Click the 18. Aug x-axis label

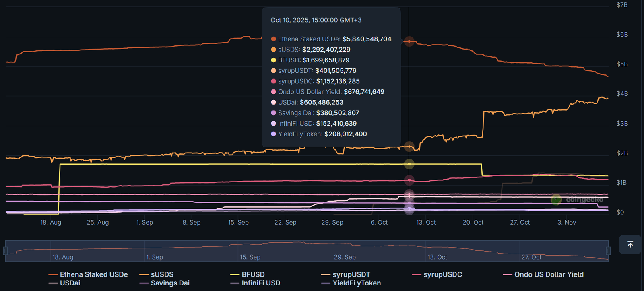pyautogui.click(x=51, y=222)
